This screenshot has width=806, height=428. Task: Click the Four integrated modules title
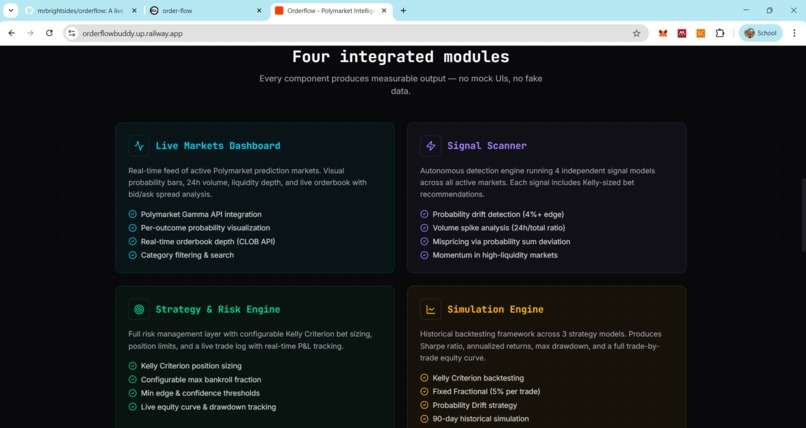tap(400, 57)
